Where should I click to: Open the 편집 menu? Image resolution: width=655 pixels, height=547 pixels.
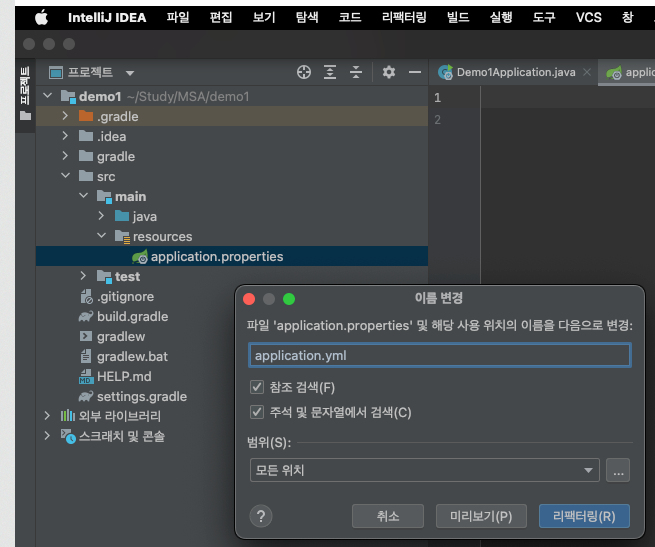click(x=221, y=18)
